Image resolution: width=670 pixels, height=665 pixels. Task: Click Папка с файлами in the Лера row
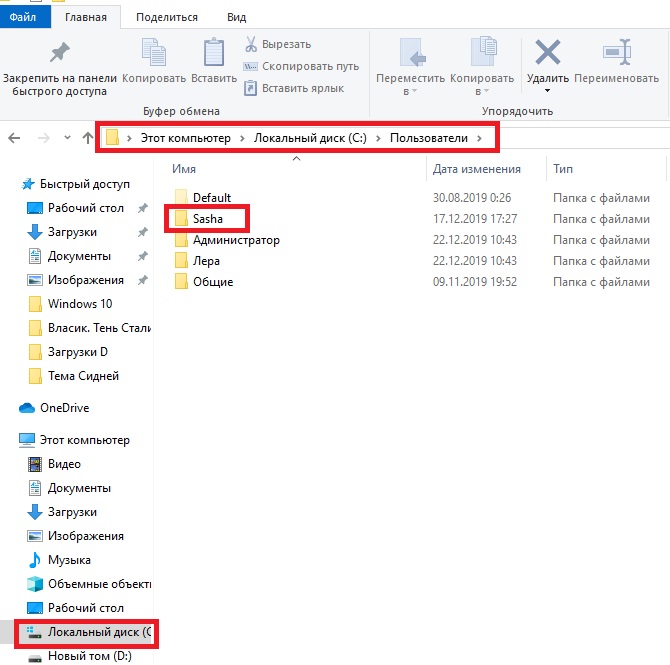[601, 261]
